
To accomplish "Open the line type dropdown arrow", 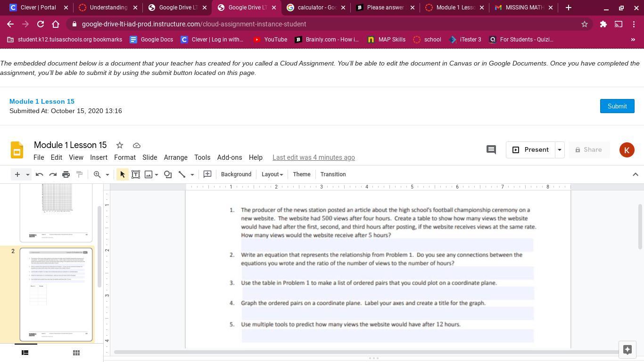I will pyautogui.click(x=192, y=174).
